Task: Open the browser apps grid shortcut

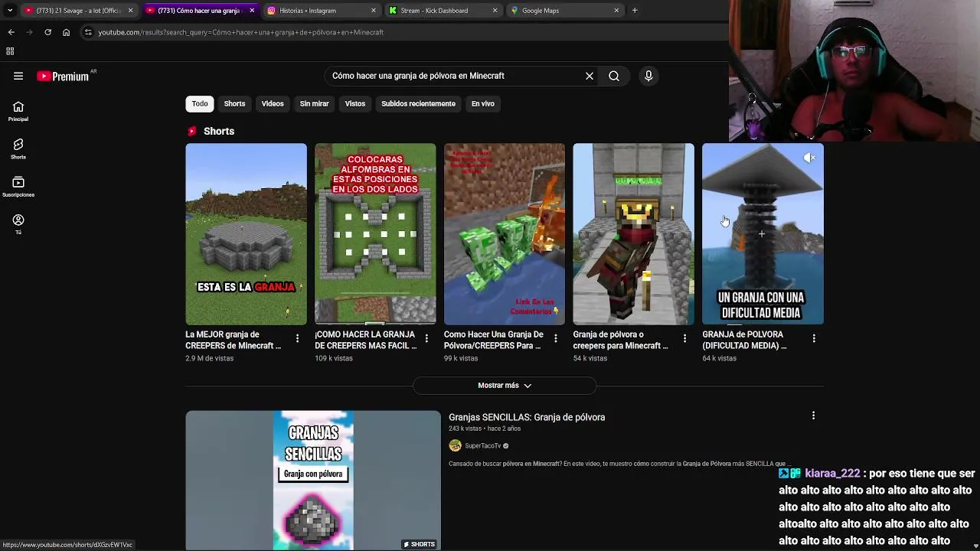Action: point(10,51)
